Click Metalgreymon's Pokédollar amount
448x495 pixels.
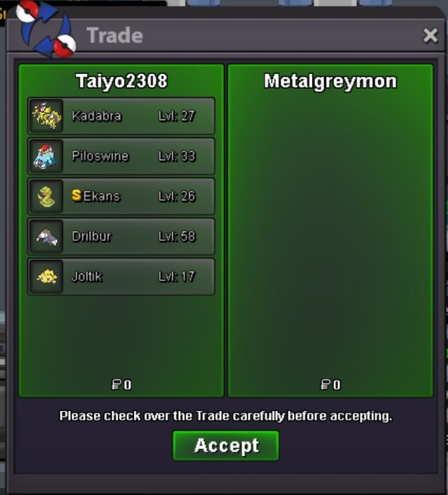click(x=330, y=385)
